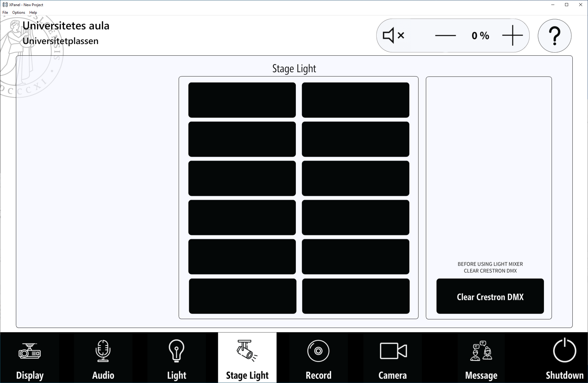Click the Universitetes aula title

click(x=66, y=26)
